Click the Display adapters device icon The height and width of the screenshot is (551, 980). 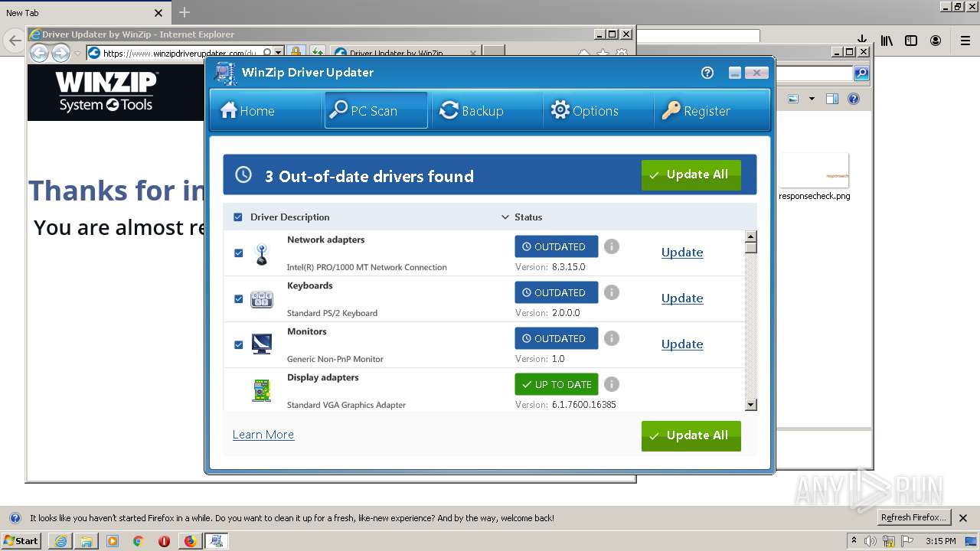(x=262, y=390)
